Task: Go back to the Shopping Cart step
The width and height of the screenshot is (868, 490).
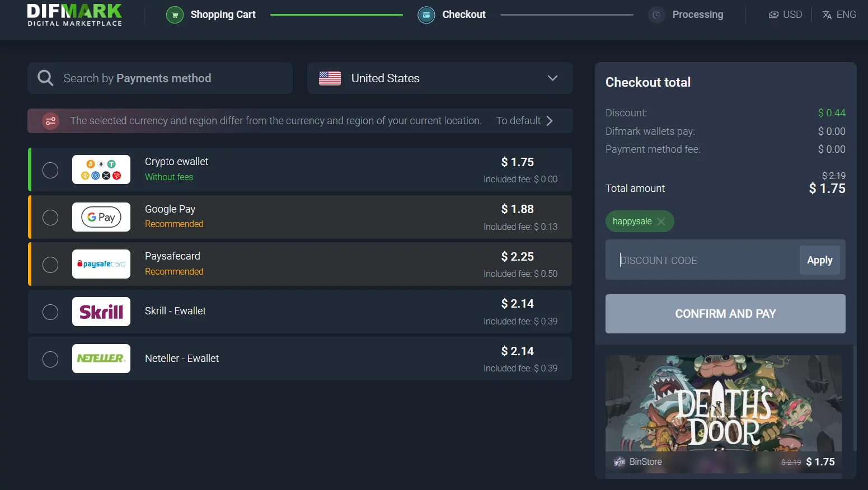Action: [223, 15]
